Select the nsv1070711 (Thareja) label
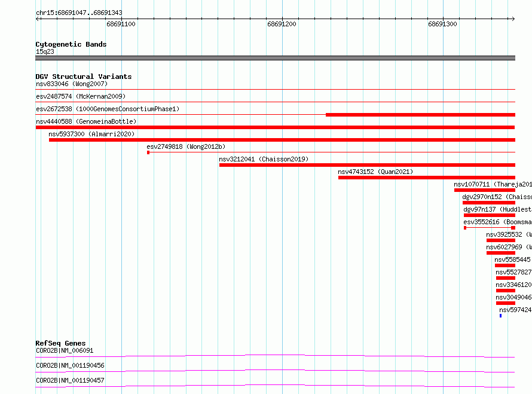532x394 pixels. coord(493,184)
